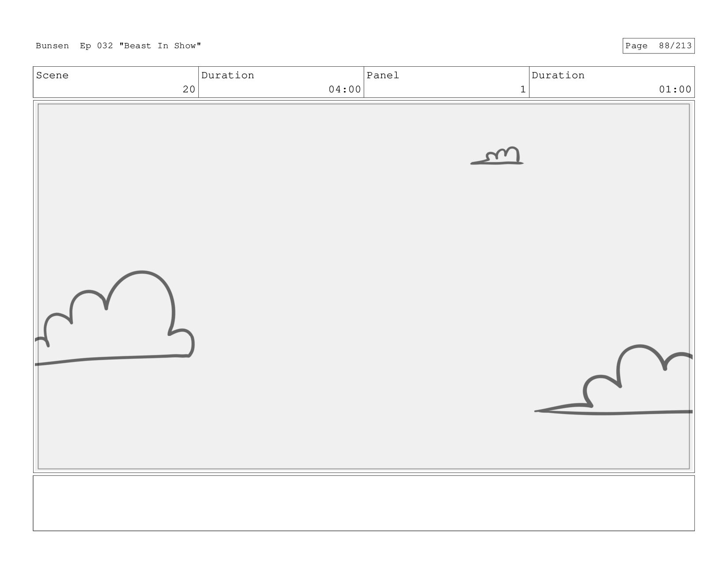Click the Page 88/213 box

[658, 46]
